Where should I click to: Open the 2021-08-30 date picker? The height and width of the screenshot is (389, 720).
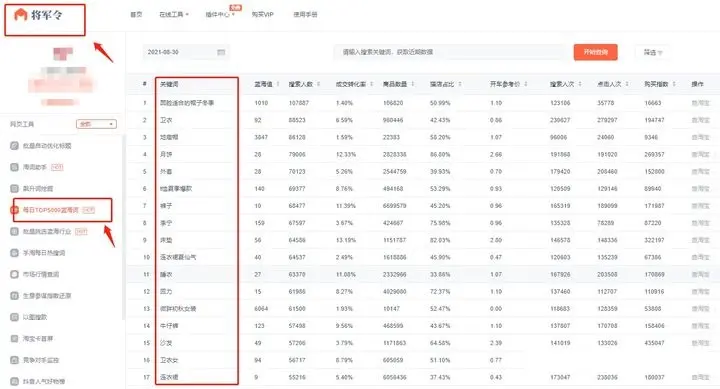(186, 52)
